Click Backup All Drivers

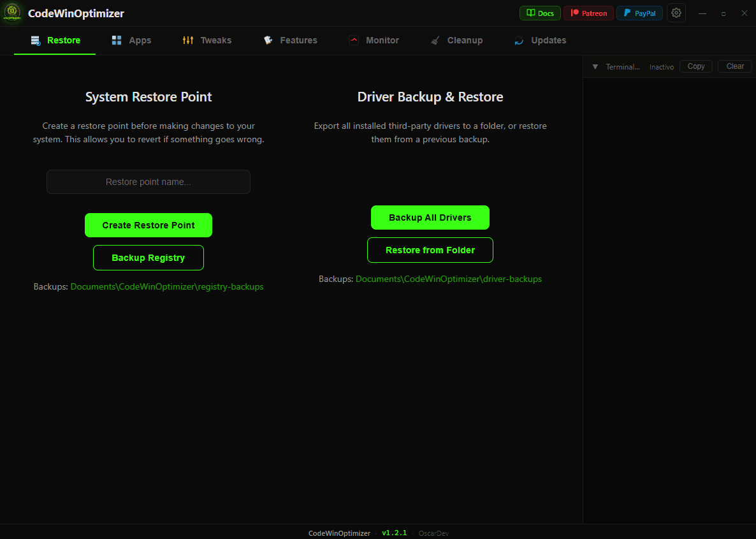(430, 218)
